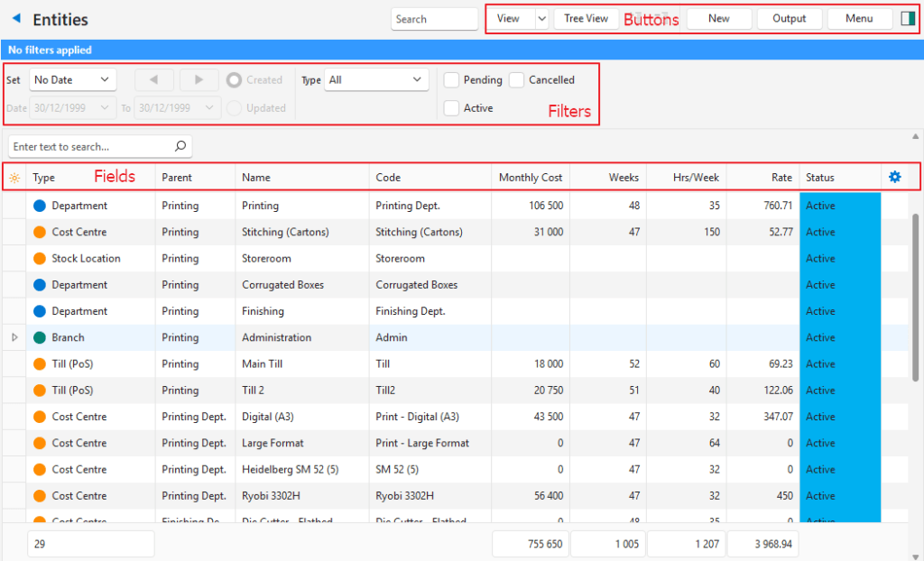The height and width of the screenshot is (561, 924).
Task: Click orange circle icon of Ryobi 3302H row
Action: (40, 495)
